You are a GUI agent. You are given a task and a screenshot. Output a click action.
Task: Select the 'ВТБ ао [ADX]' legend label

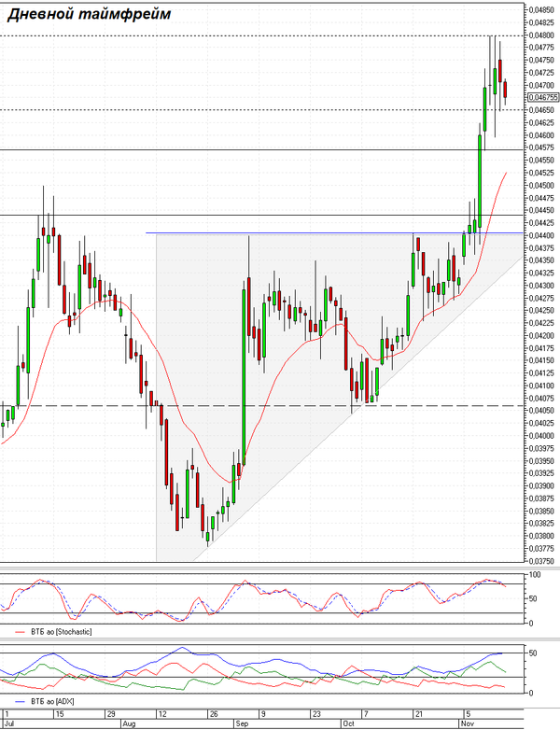click(x=52, y=701)
